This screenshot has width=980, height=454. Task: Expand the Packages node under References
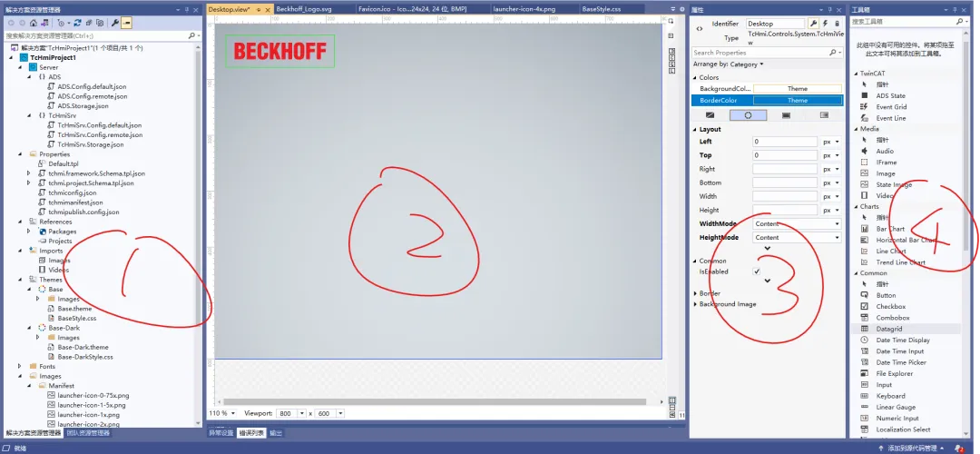pos(29,232)
